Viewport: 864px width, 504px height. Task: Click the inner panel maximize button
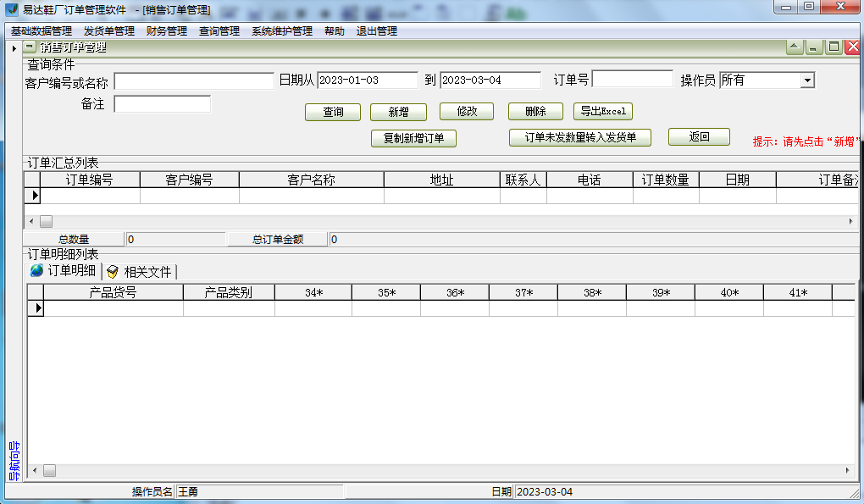[834, 47]
